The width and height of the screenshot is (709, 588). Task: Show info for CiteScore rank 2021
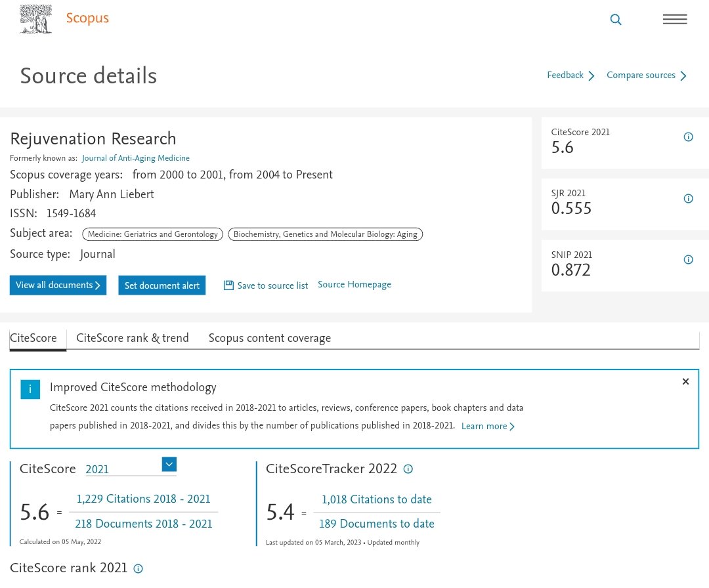click(x=139, y=568)
